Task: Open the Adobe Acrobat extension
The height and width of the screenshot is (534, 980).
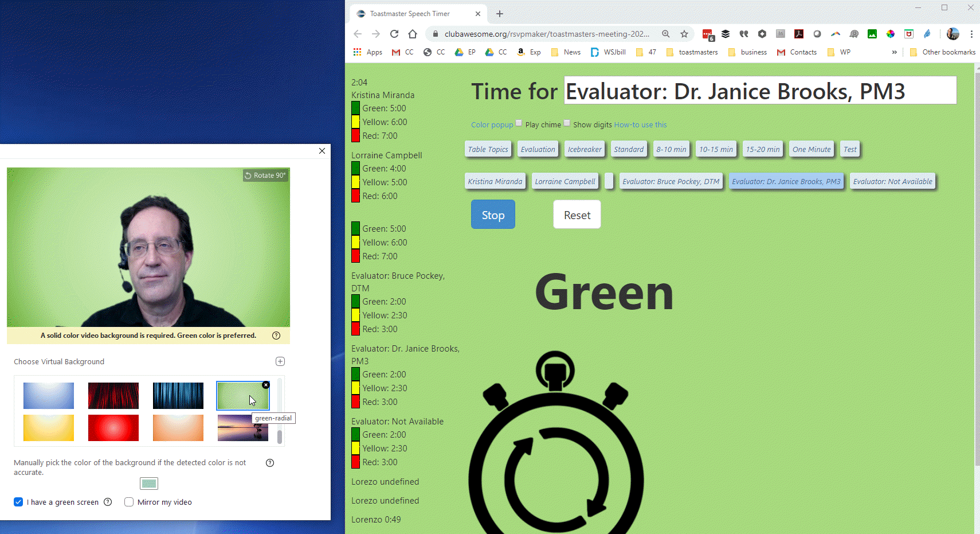Action: 798,34
